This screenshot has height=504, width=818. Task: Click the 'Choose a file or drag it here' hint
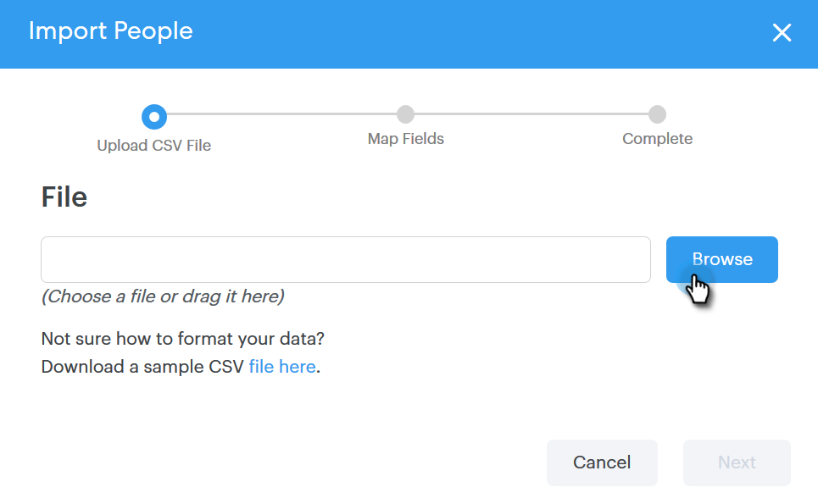click(x=163, y=296)
